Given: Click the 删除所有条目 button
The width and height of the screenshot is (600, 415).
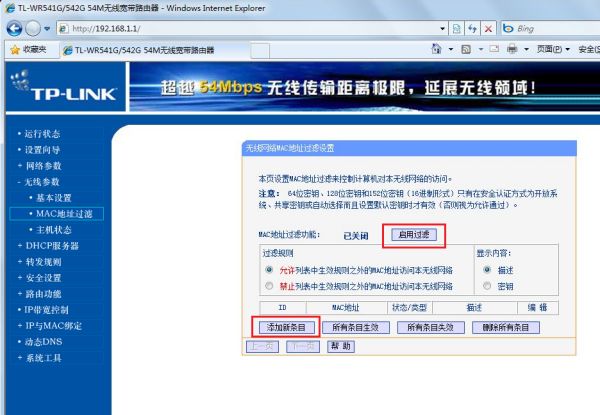Looking at the screenshot, I should [x=506, y=327].
